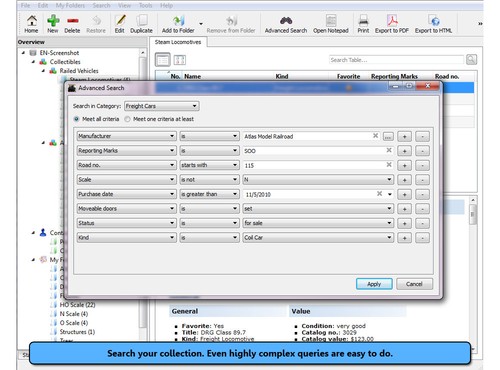Click the Cancel button

point(414,284)
